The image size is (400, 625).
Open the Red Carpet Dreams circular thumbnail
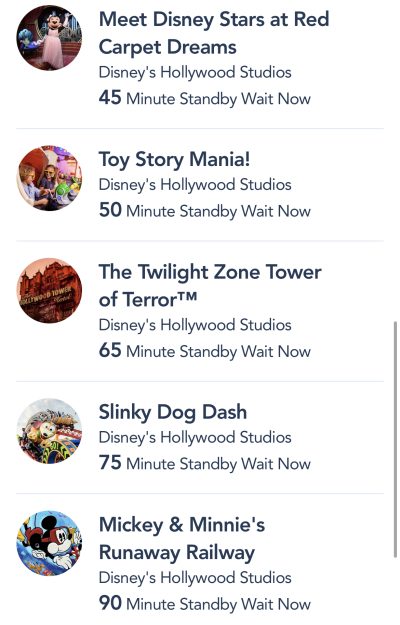point(49,38)
